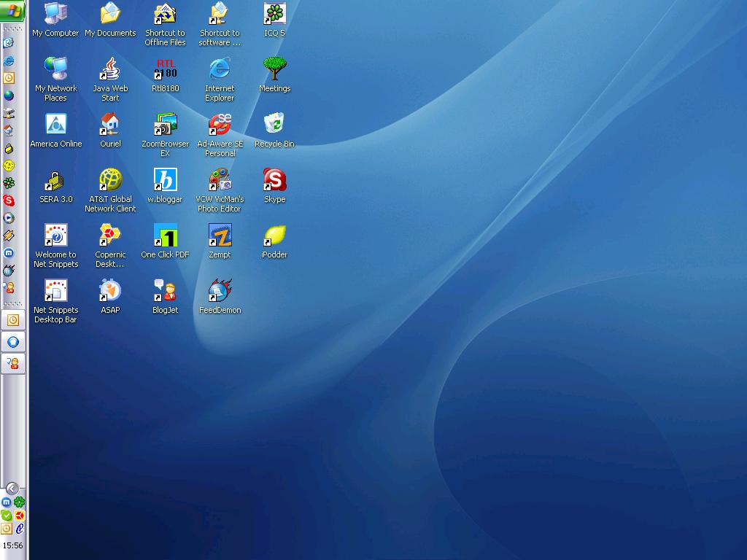
Task: Click the Windows Start button
Action: point(13,9)
